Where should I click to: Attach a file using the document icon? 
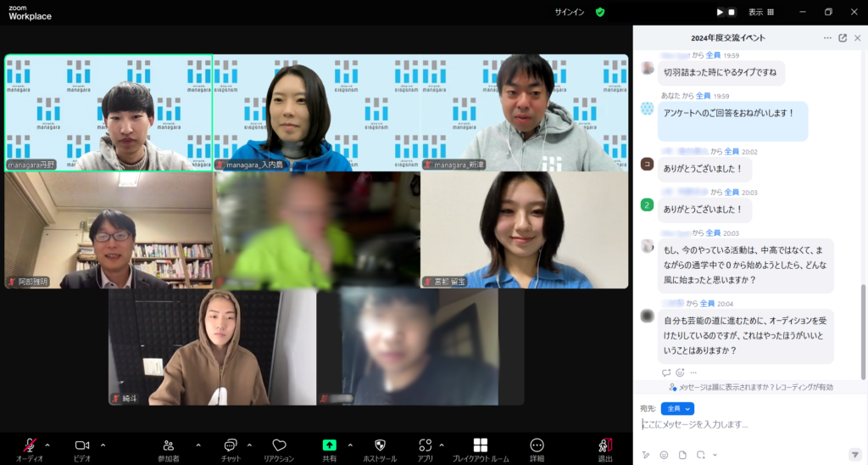(x=682, y=455)
